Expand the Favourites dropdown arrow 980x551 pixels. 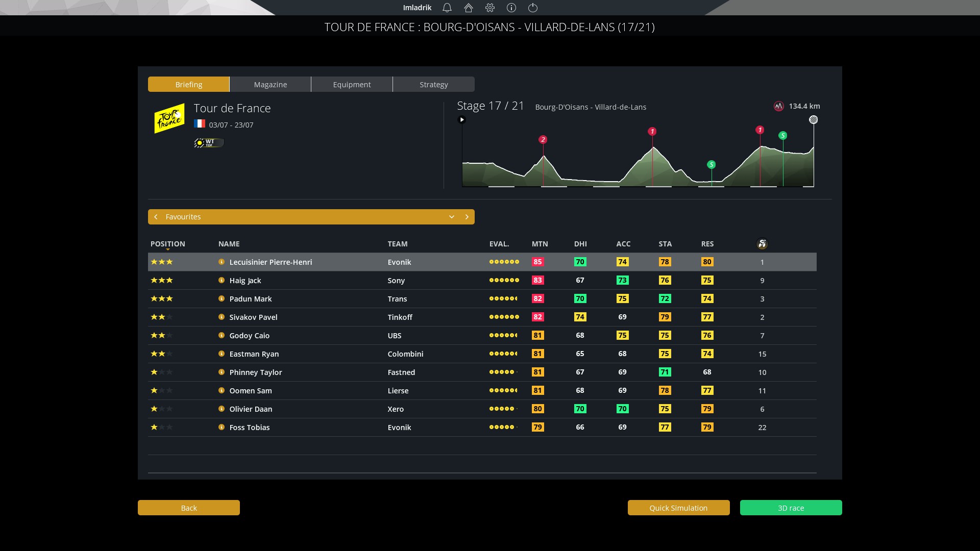pyautogui.click(x=452, y=217)
